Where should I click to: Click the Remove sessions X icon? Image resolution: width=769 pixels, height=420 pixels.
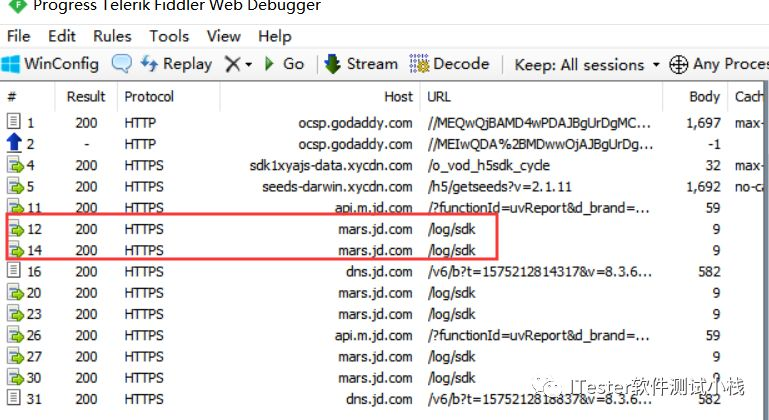click(x=232, y=64)
